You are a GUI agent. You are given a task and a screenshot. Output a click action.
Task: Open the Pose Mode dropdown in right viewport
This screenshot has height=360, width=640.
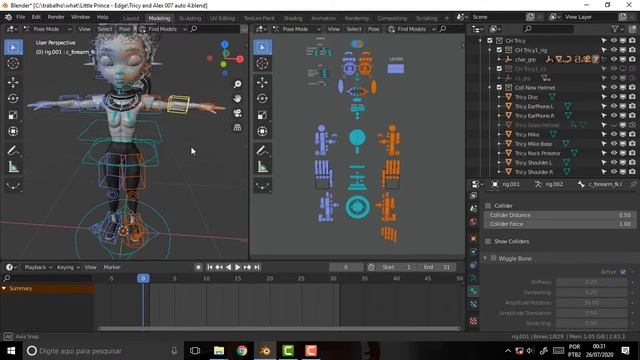pos(297,29)
